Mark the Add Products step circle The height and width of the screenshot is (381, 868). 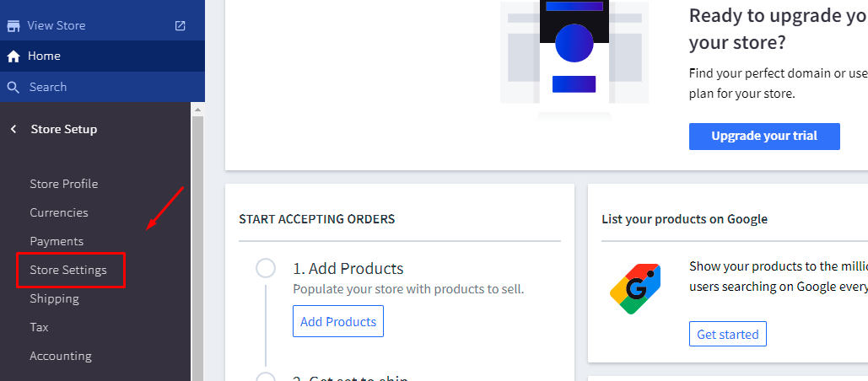tap(266, 269)
